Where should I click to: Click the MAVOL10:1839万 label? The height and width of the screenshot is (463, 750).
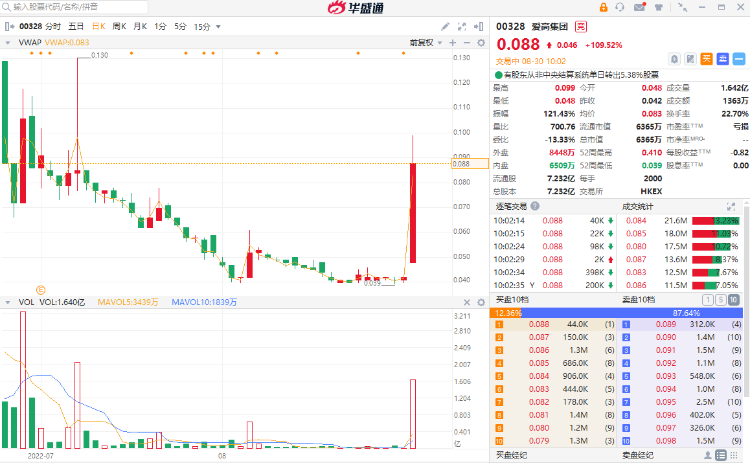pyautogui.click(x=204, y=302)
